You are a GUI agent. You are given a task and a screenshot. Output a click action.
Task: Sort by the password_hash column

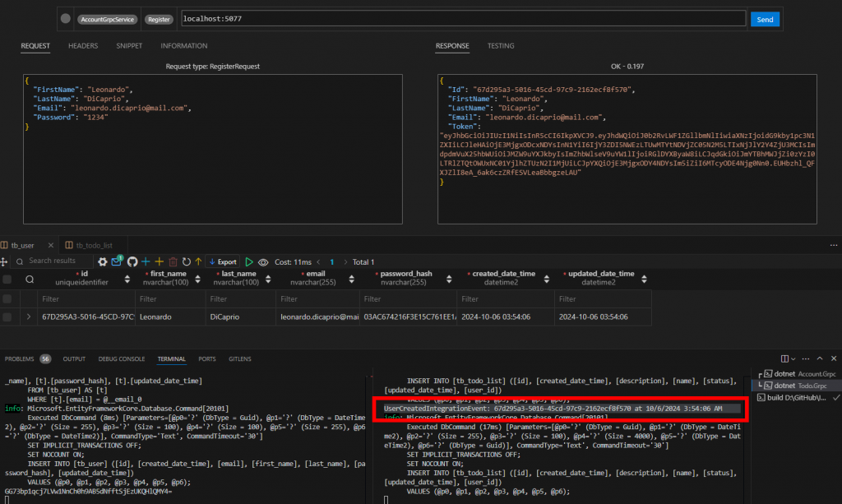click(x=449, y=279)
